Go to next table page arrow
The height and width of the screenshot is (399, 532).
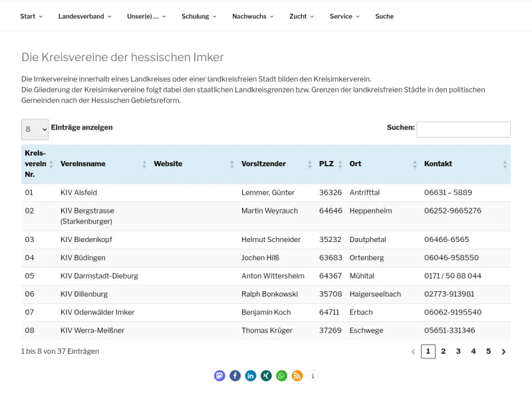pyautogui.click(x=503, y=352)
